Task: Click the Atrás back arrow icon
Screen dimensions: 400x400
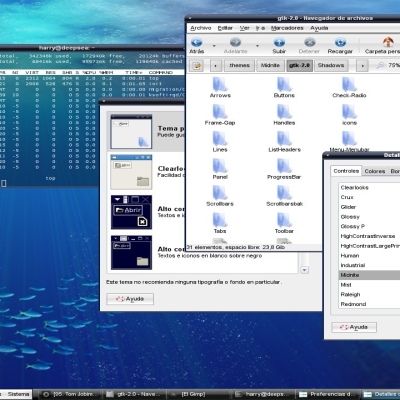Action: 196,42
